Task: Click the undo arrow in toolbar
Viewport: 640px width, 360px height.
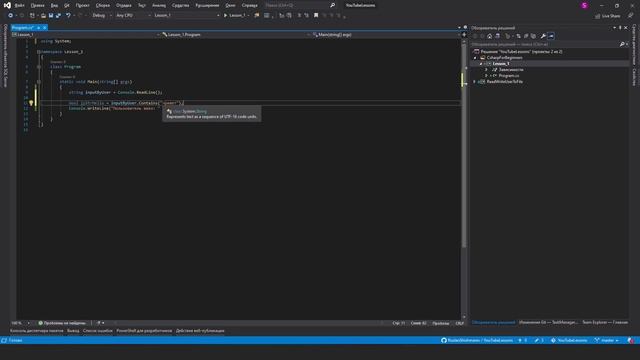Action: point(68,16)
